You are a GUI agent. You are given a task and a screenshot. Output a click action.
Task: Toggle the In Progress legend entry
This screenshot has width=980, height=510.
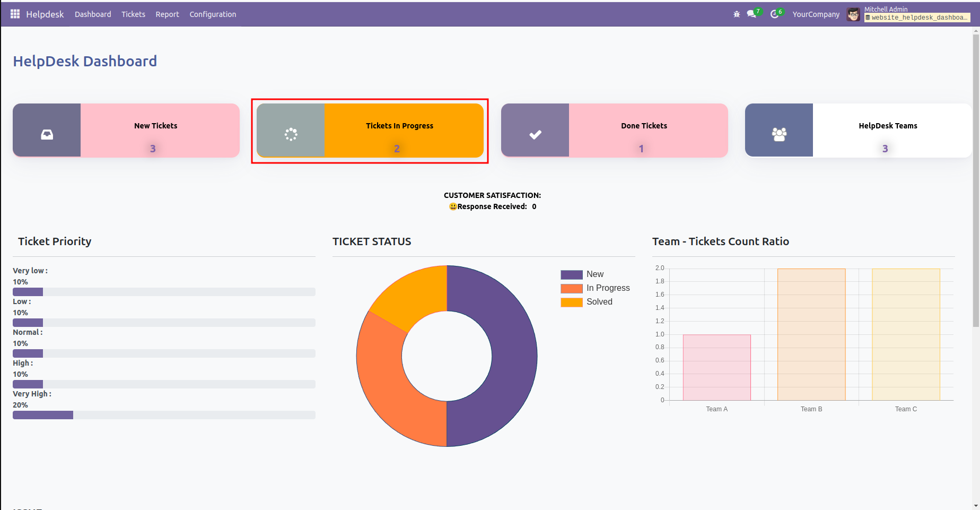click(595, 288)
